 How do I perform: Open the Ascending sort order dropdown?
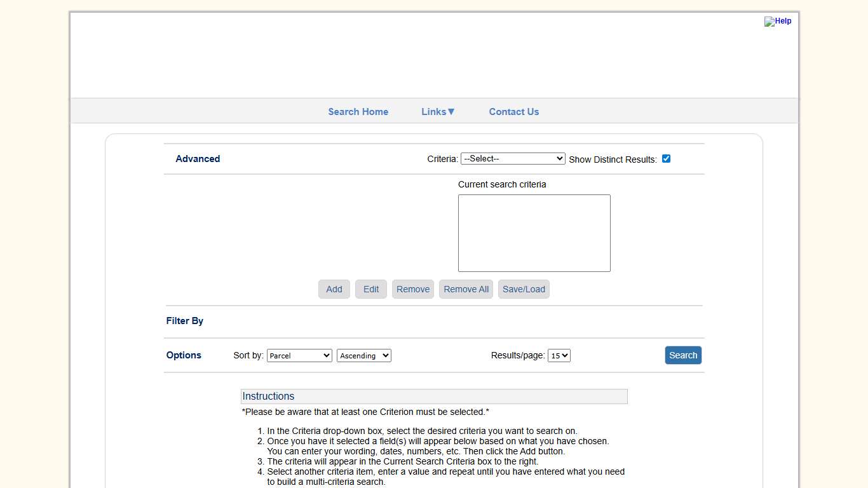(363, 355)
